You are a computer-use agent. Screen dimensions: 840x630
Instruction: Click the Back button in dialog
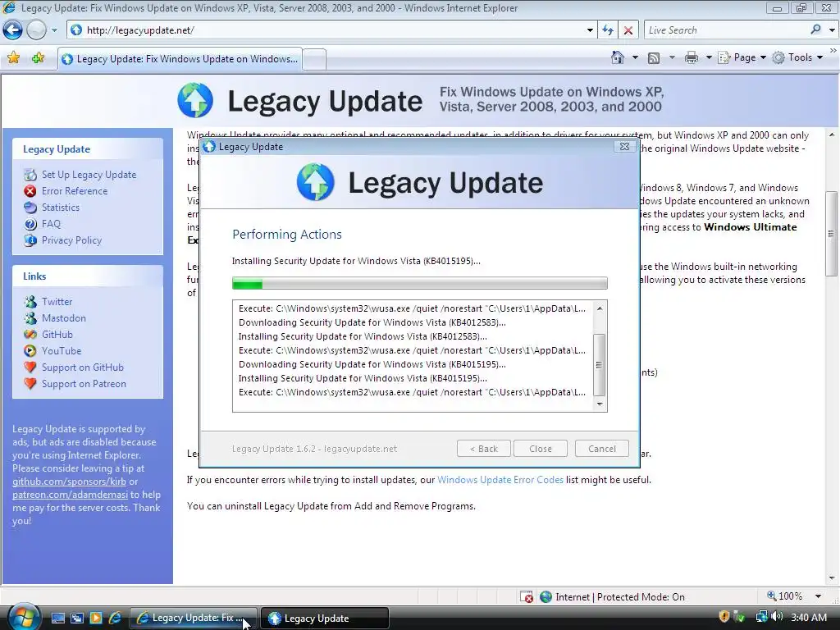[x=484, y=449]
